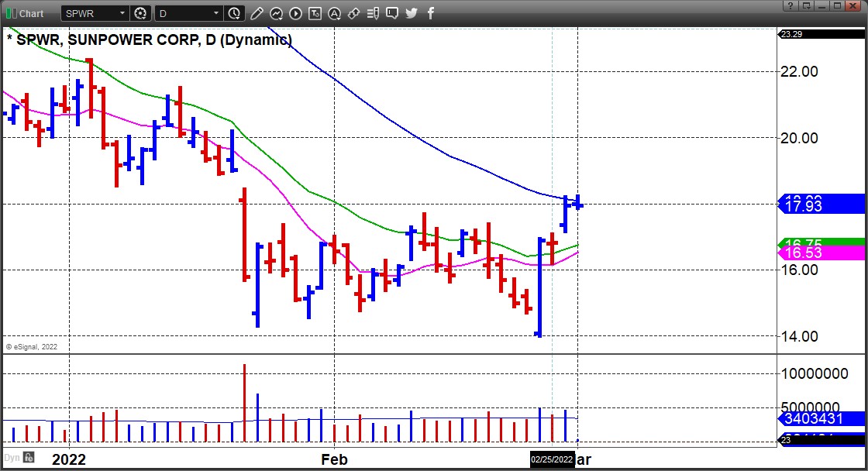Select the text box tool
Screen dimensions: 868x471
point(315,13)
